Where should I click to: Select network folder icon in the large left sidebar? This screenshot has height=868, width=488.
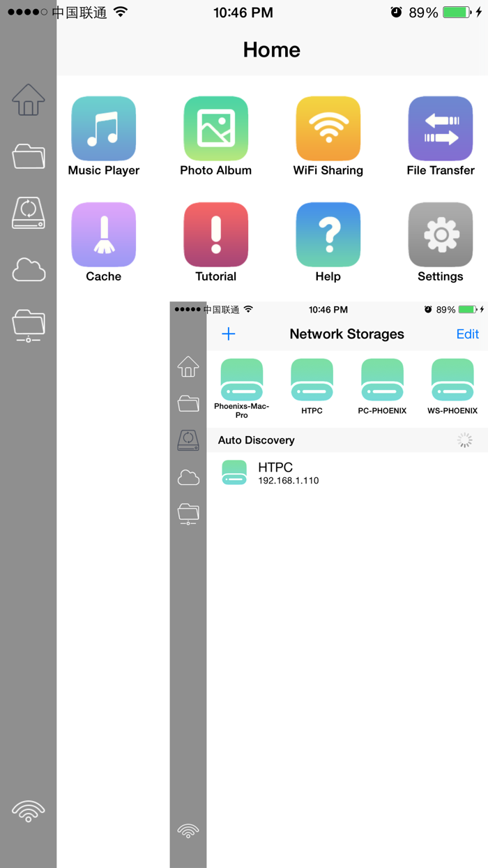coord(29,326)
